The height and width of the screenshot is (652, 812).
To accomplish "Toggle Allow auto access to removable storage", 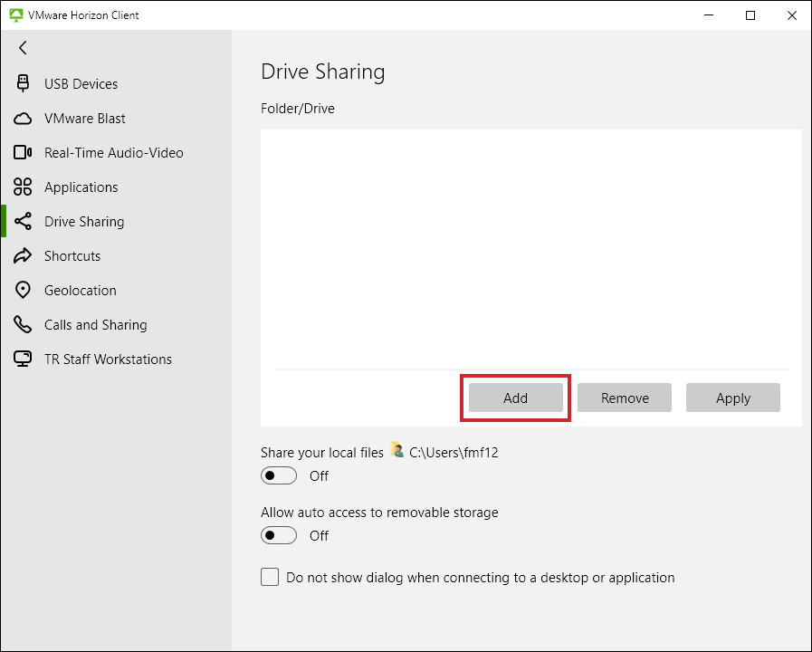I will pos(279,535).
